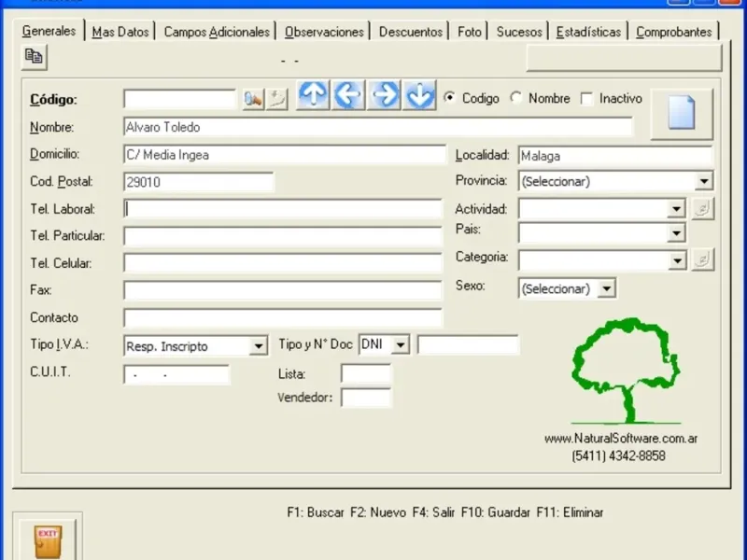Open the Observaciones tab
The image size is (747, 560).
(x=324, y=32)
